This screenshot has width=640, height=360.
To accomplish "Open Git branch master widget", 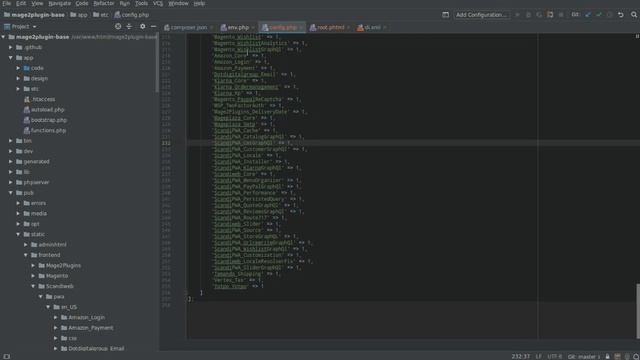I will [584, 356].
